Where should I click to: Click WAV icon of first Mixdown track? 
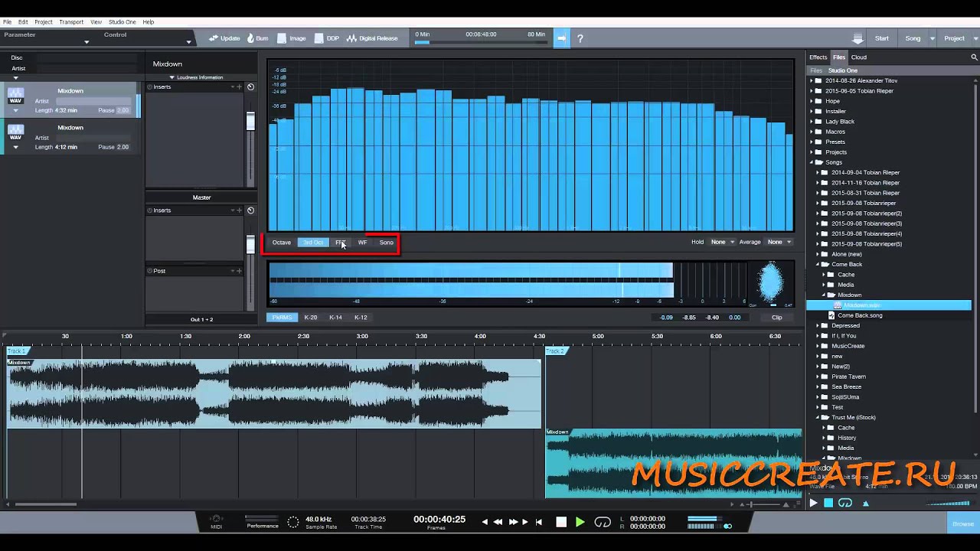coord(15,96)
